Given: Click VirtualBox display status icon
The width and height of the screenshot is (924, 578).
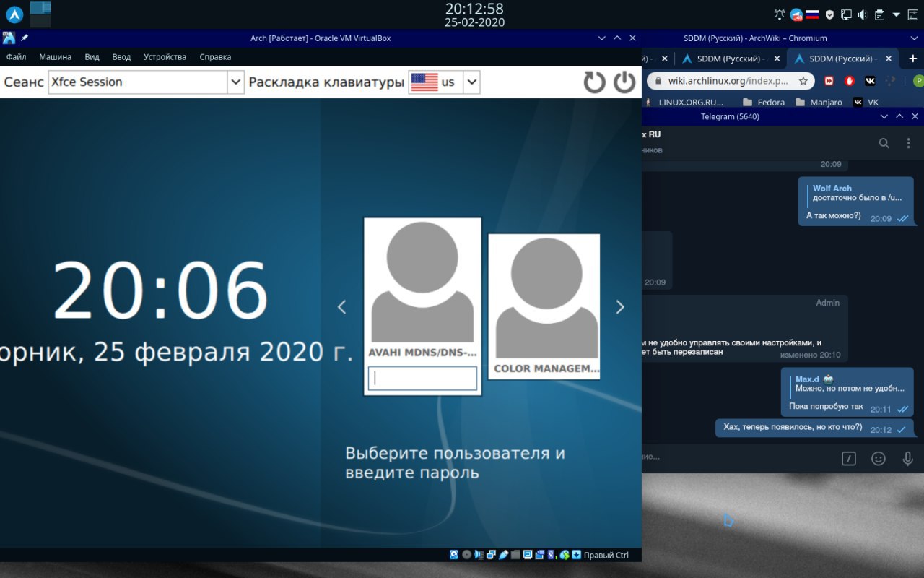Looking at the screenshot, I should (x=528, y=555).
